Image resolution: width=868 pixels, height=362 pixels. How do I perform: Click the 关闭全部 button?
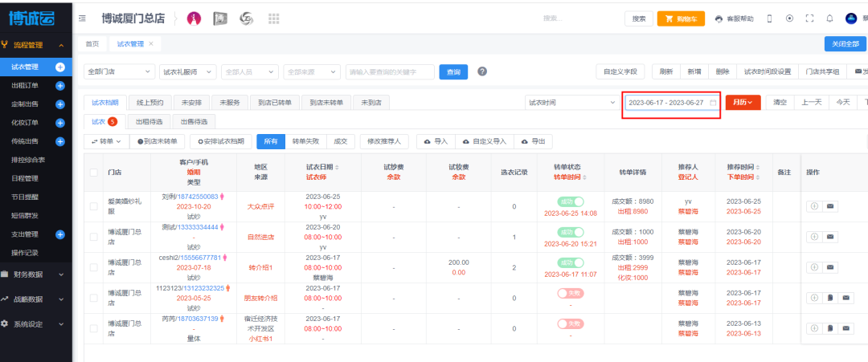click(x=845, y=43)
